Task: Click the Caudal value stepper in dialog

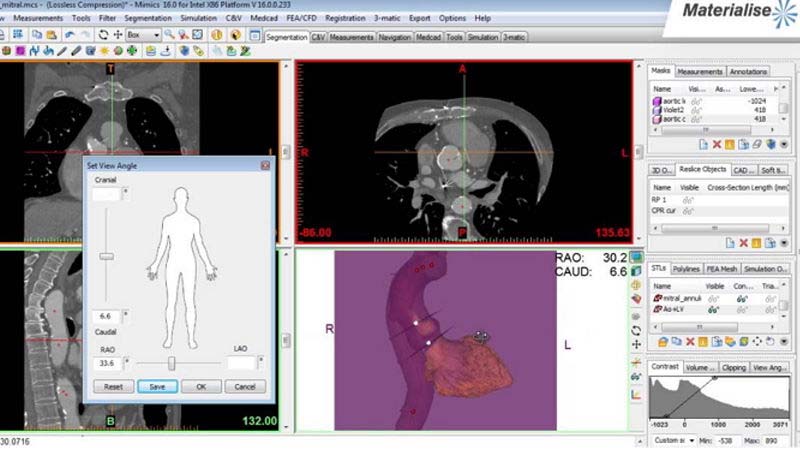Action: (x=126, y=316)
